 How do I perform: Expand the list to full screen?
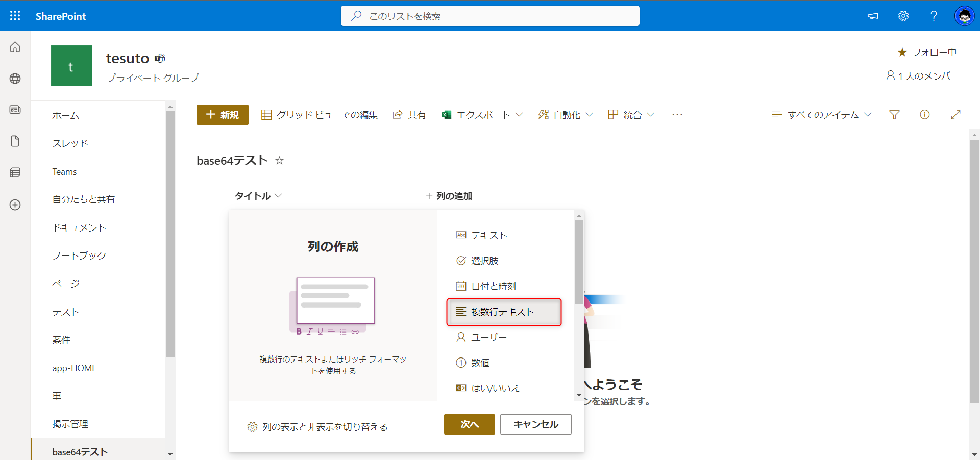click(x=956, y=114)
